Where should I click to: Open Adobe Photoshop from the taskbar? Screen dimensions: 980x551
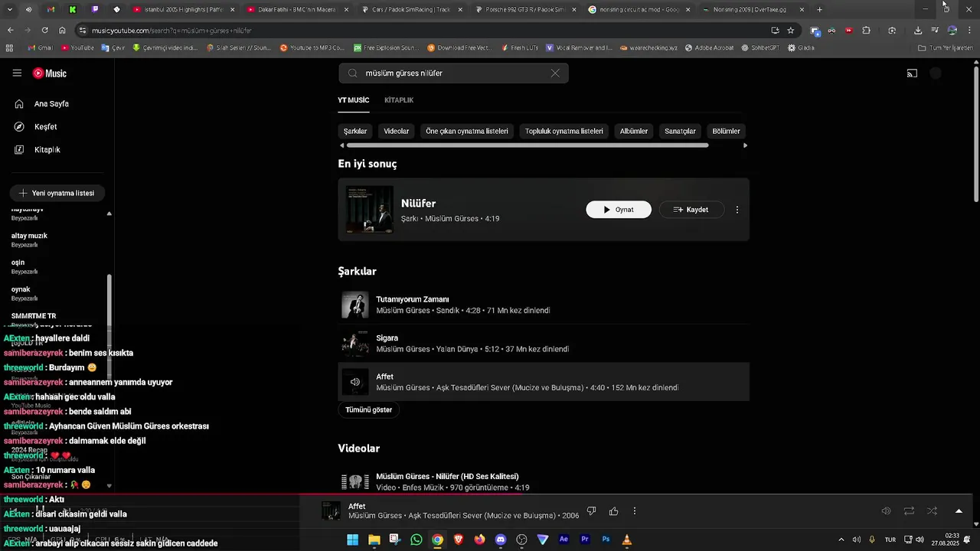point(606,540)
